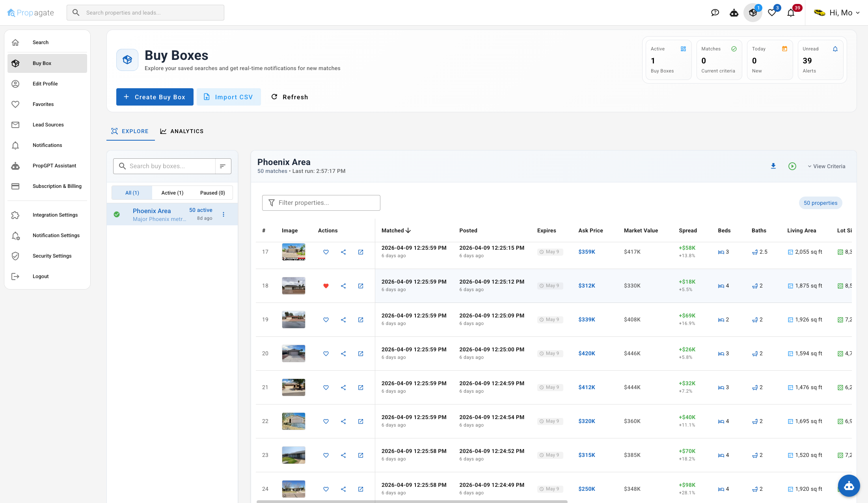The height and width of the screenshot is (503, 868).
Task: Switch to the Analytics tab
Action: [181, 131]
